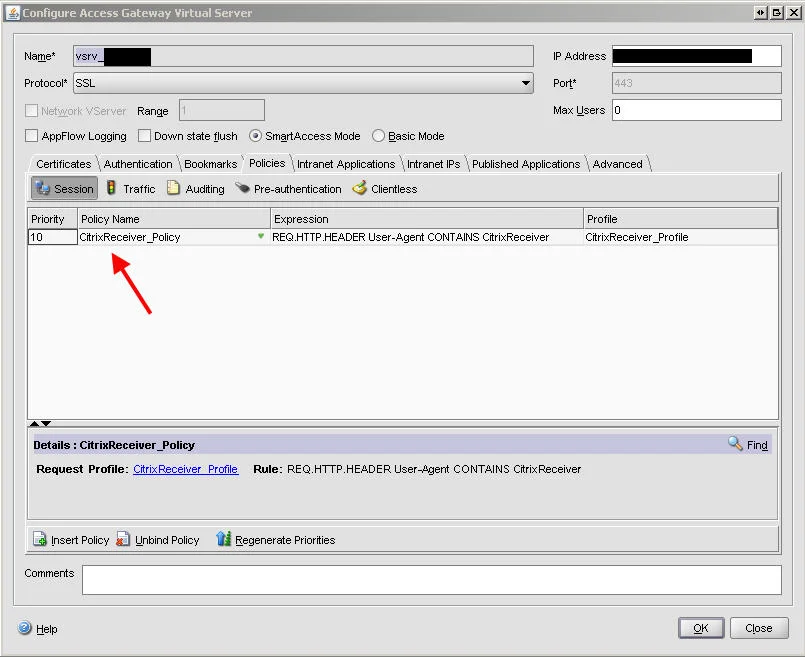Select Traffic policy type label
The height and width of the screenshot is (657, 805).
139,189
